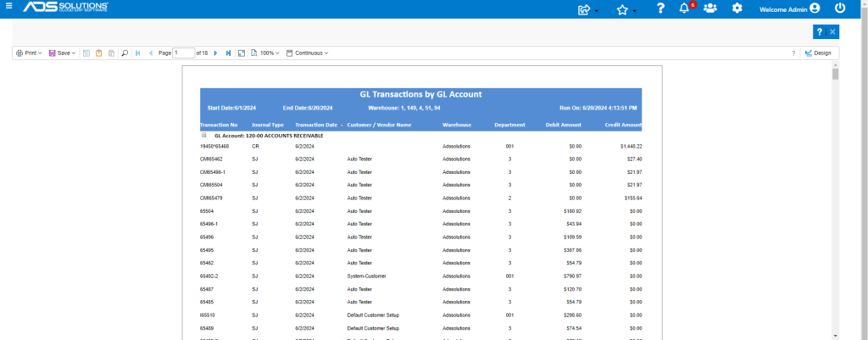The image size is (868, 340).
Task: Click credit amount $155.64
Action: tap(632, 198)
